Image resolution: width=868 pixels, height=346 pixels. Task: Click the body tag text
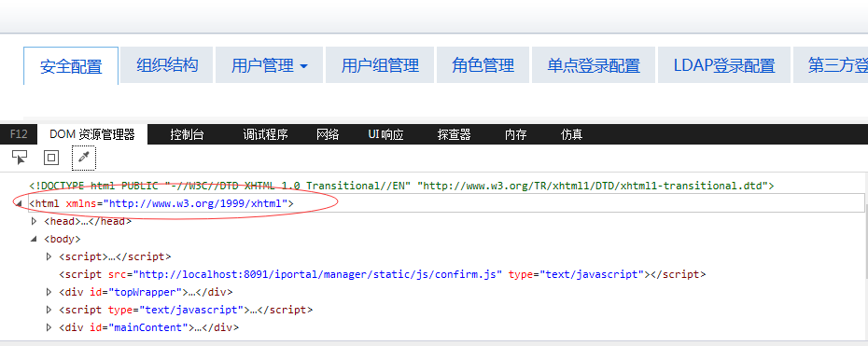pos(63,240)
